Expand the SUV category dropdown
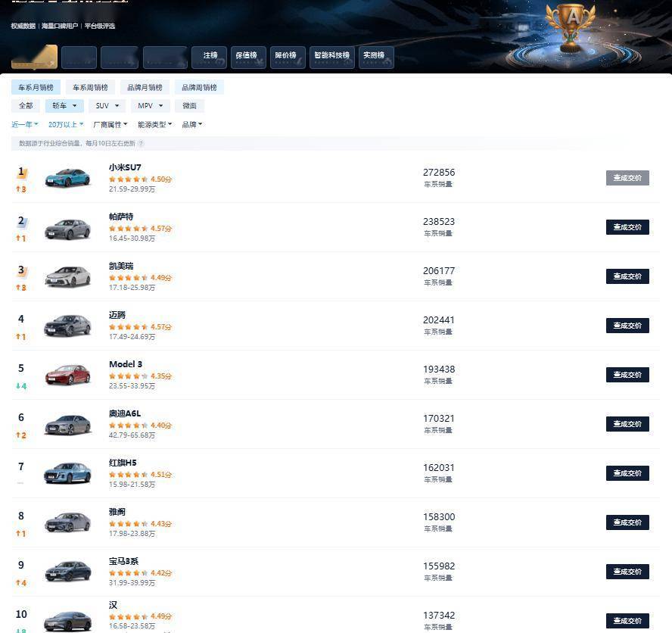 tap(107, 106)
